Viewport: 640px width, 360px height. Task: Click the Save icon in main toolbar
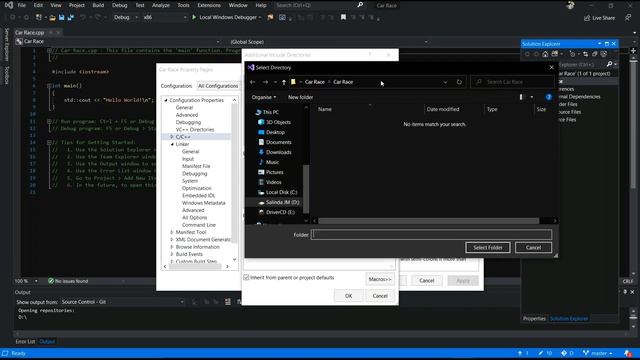coord(62,18)
